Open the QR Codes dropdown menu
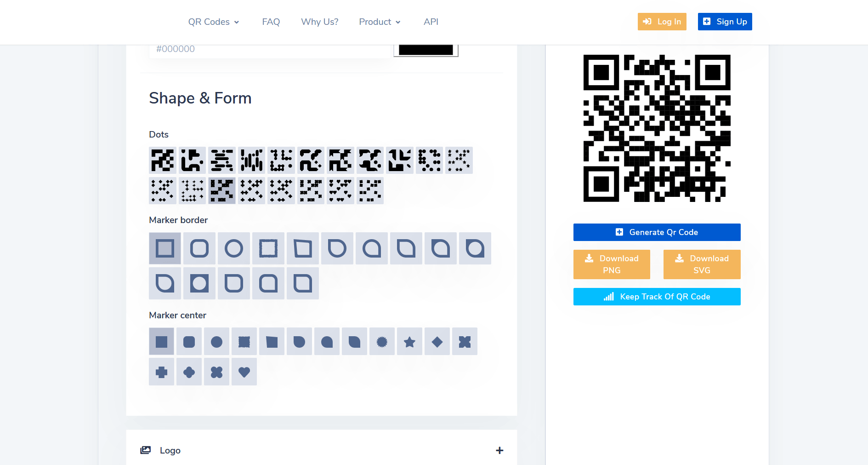The width and height of the screenshot is (868, 465). click(214, 22)
